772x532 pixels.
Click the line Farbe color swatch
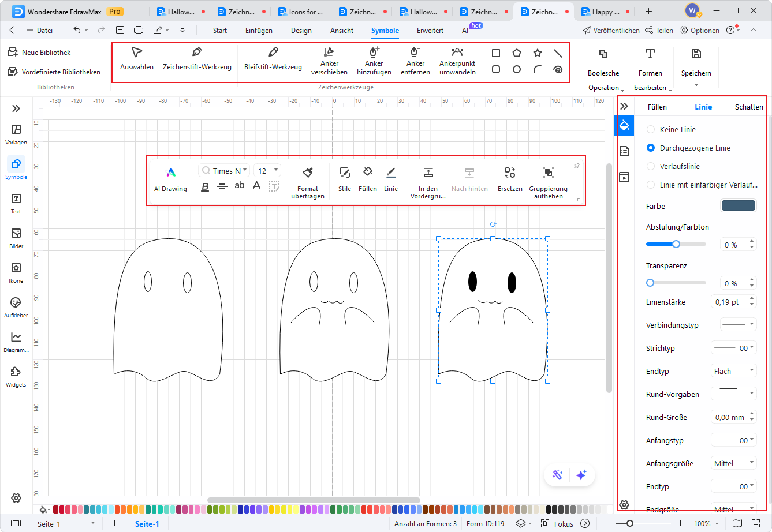tap(738, 205)
